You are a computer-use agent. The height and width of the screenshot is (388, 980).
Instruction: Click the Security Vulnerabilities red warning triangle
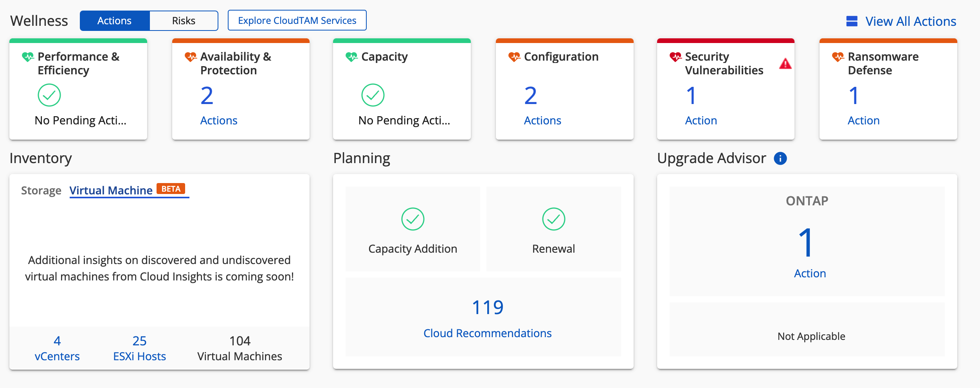click(x=785, y=64)
